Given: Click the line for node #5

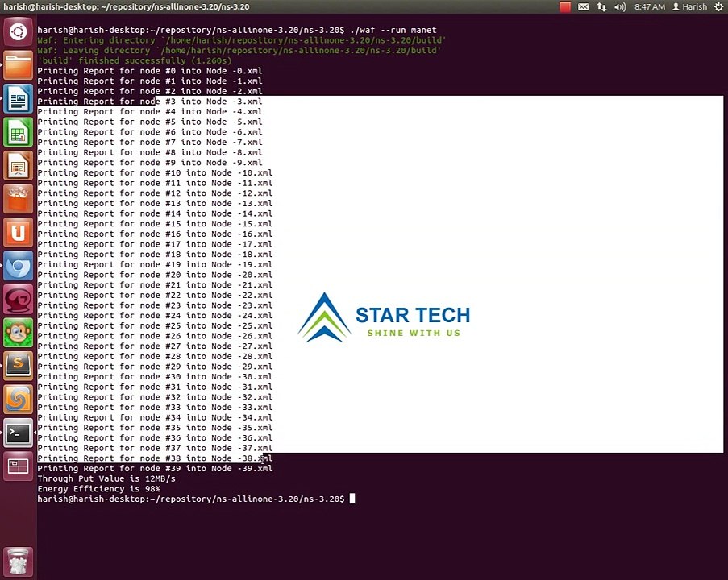Looking at the screenshot, I should tap(149, 122).
